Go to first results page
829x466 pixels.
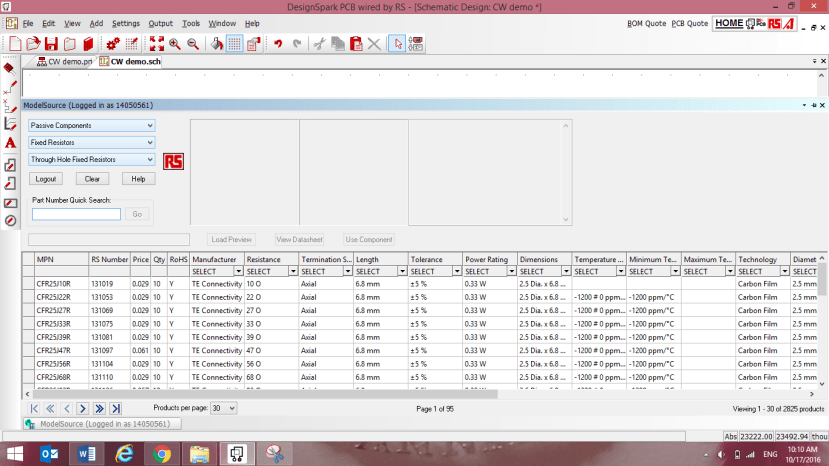[x=34, y=408]
